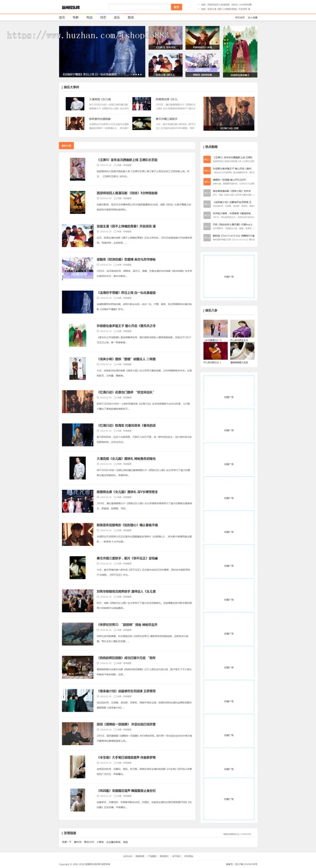Click the gray NO.5 rank badge
This screenshot has width=316, height=868.
(x=207, y=204)
